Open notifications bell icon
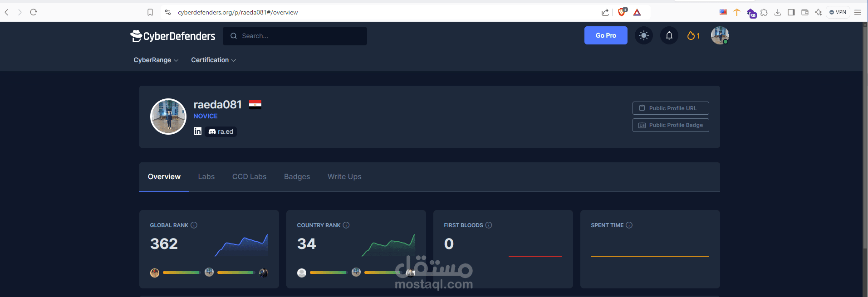868x297 pixels. [x=669, y=35]
